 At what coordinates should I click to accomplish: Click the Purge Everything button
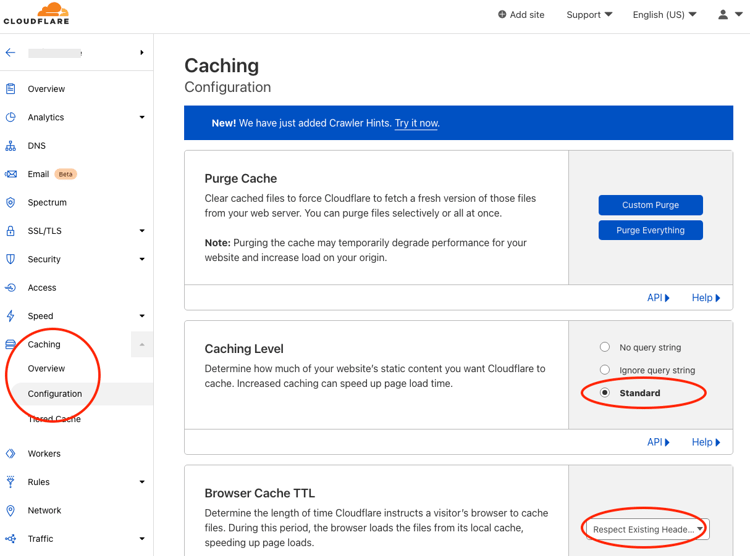click(x=651, y=230)
